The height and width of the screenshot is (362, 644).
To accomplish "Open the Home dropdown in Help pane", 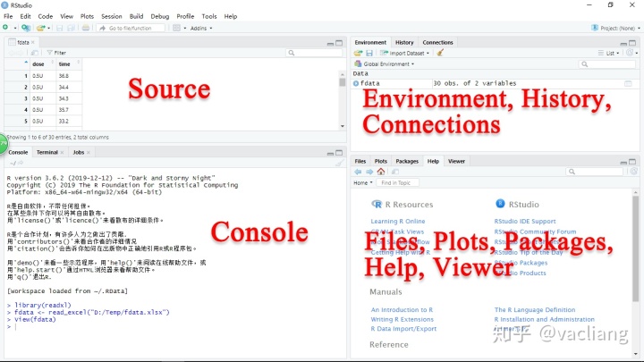I will point(363,182).
